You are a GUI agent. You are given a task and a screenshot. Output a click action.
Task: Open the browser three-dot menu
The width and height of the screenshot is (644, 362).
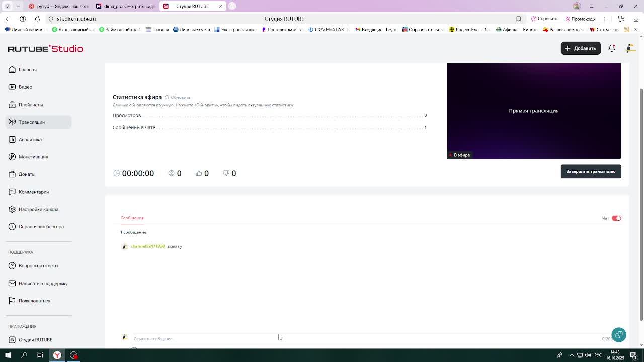click(605, 19)
